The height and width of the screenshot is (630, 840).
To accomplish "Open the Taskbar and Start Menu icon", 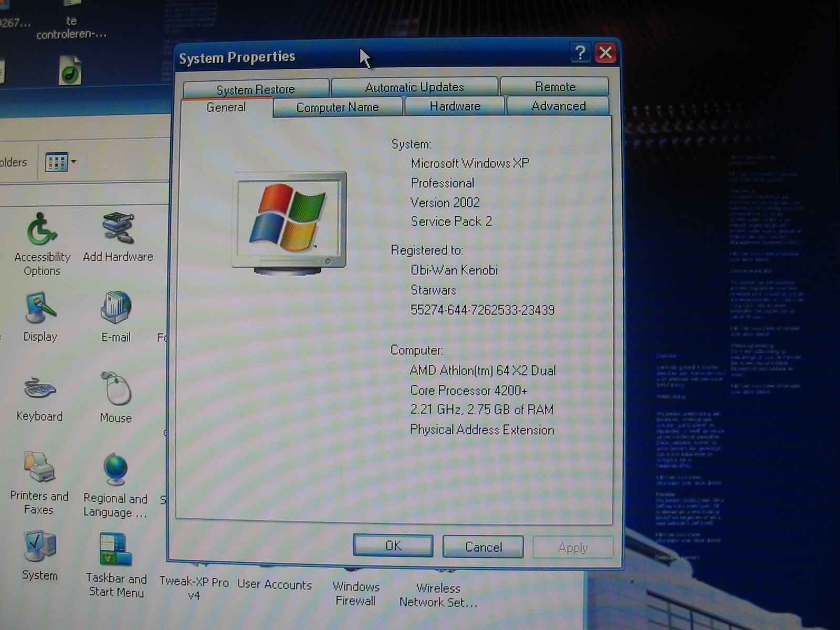I will [x=115, y=549].
